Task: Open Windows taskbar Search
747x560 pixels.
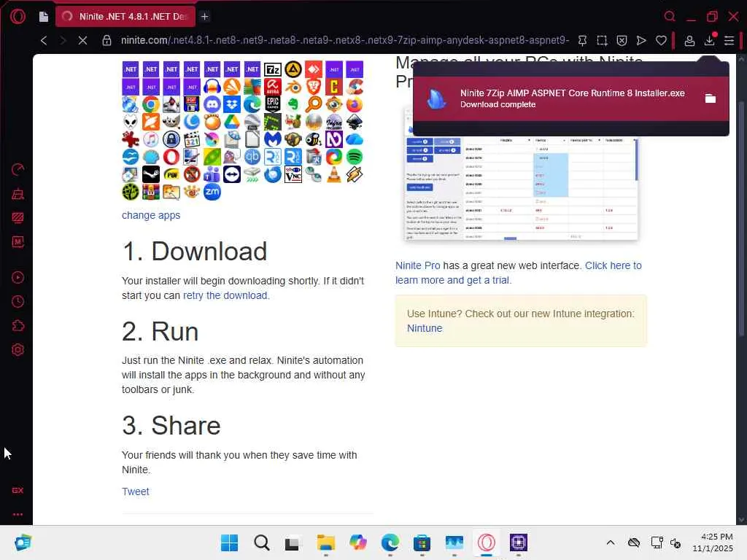Action: click(x=262, y=542)
